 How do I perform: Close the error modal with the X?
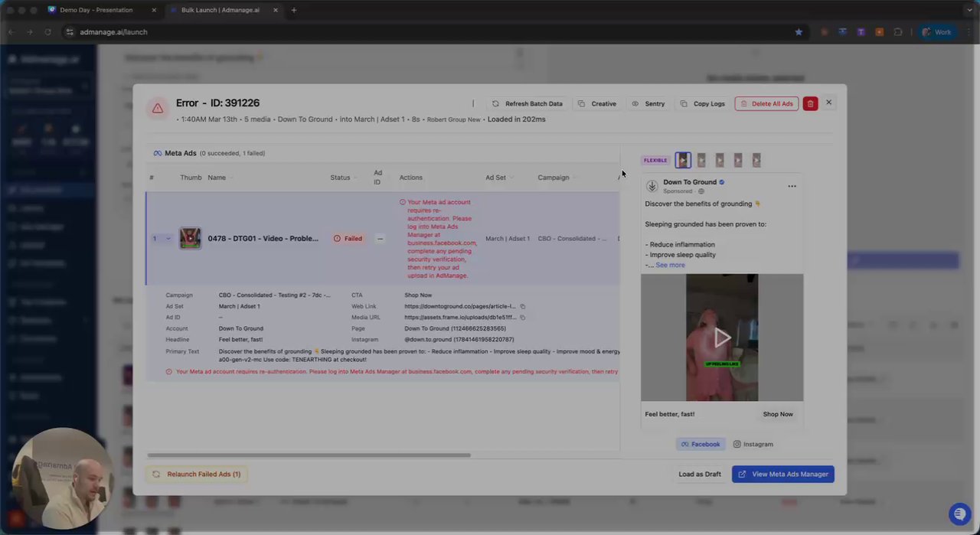[x=828, y=102]
